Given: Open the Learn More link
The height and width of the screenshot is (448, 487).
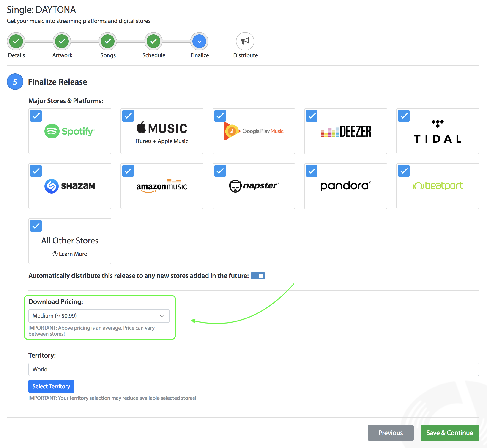Looking at the screenshot, I should (x=73, y=254).
